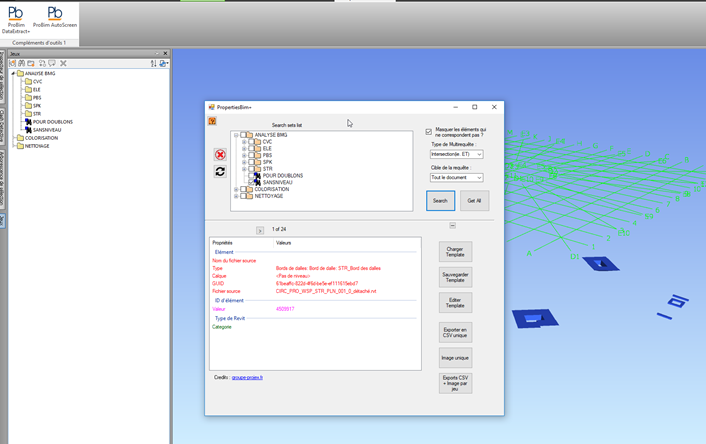Check ELE checkbox in dialog tree

click(251, 149)
